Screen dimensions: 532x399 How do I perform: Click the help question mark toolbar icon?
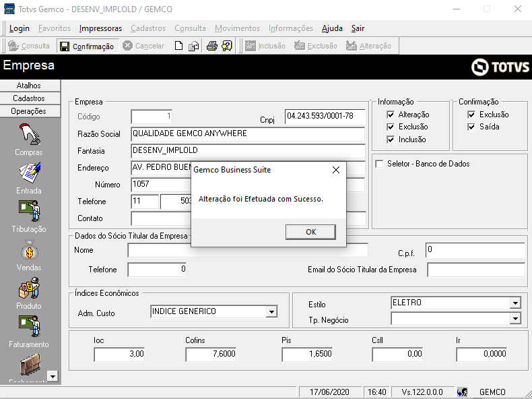[x=227, y=46]
